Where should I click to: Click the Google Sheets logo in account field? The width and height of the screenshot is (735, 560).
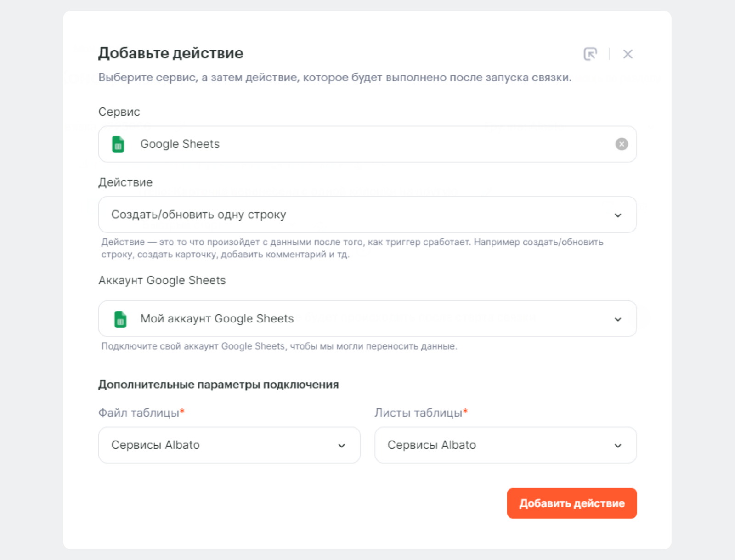[120, 319]
